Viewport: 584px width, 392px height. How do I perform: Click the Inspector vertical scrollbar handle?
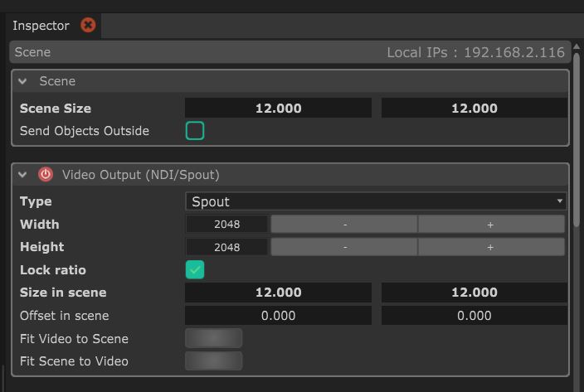pos(577,139)
